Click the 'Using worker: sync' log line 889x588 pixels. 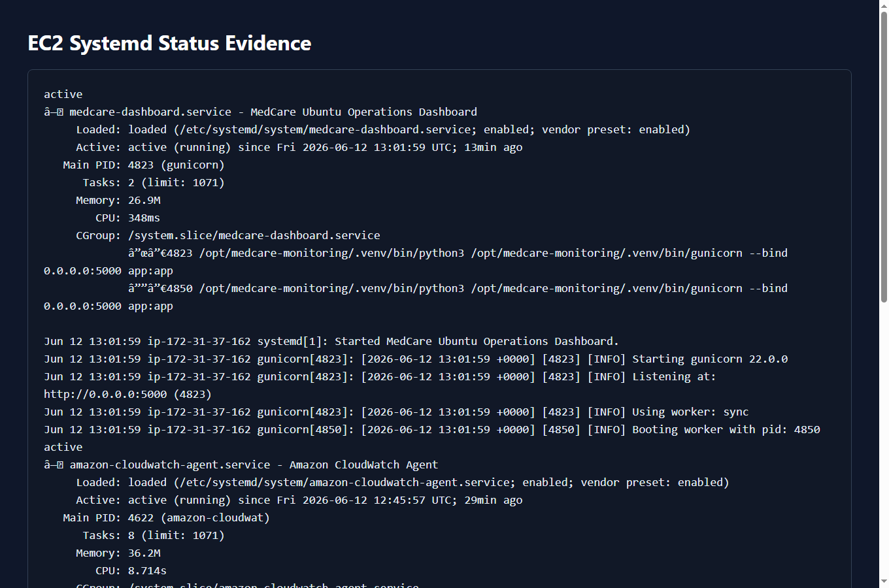click(x=396, y=412)
